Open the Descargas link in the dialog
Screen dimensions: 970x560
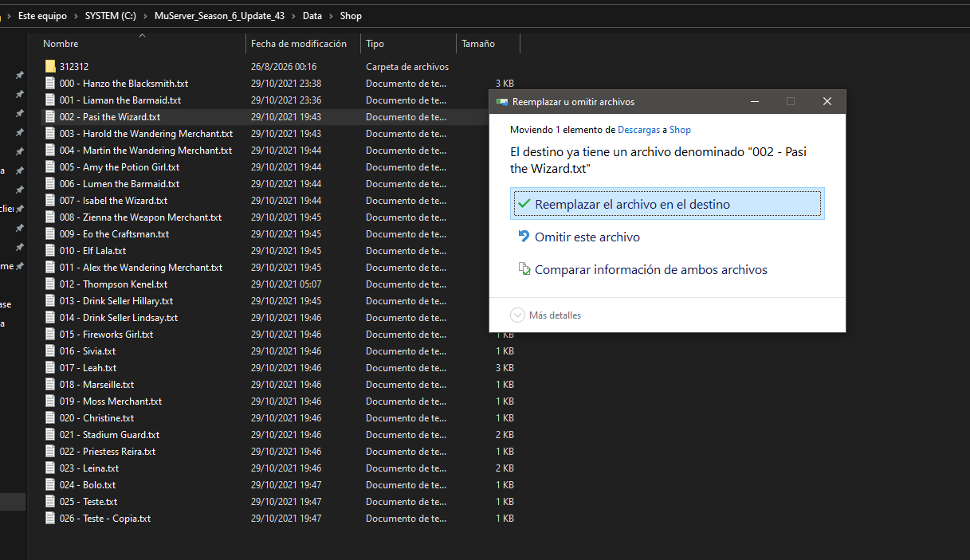(x=638, y=130)
